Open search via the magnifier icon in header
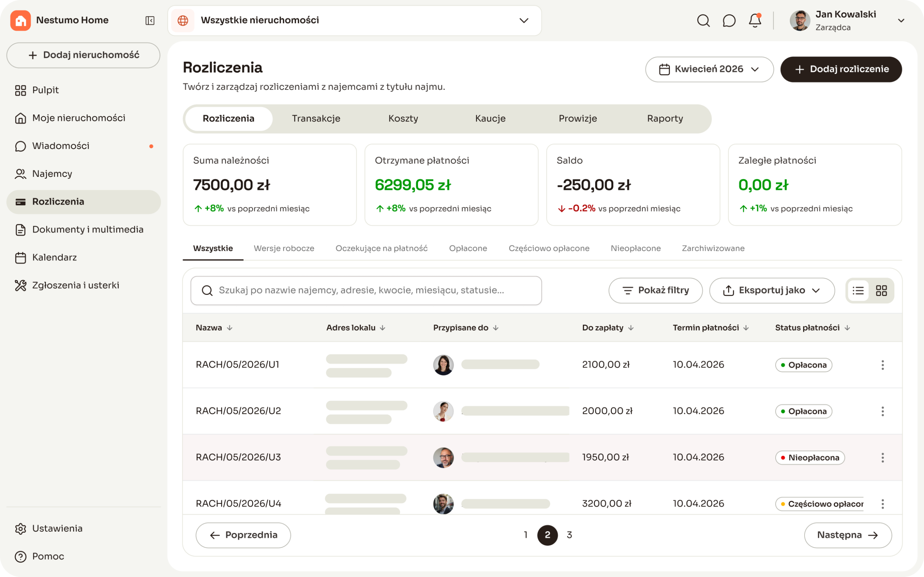 click(x=703, y=21)
